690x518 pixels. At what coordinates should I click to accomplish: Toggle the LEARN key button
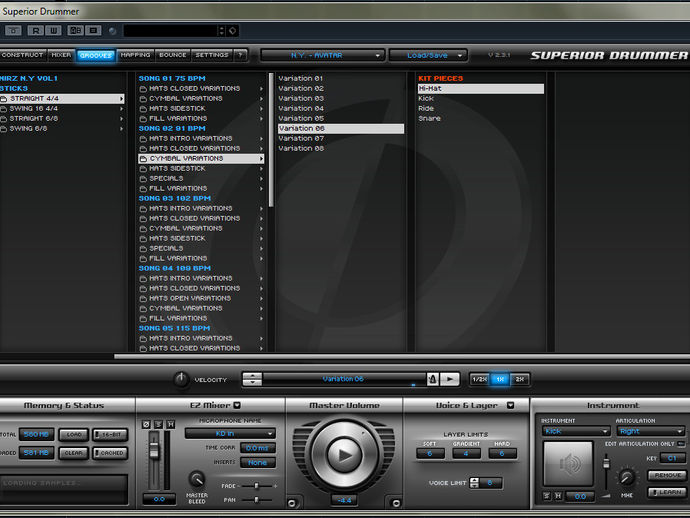pyautogui.click(x=667, y=492)
